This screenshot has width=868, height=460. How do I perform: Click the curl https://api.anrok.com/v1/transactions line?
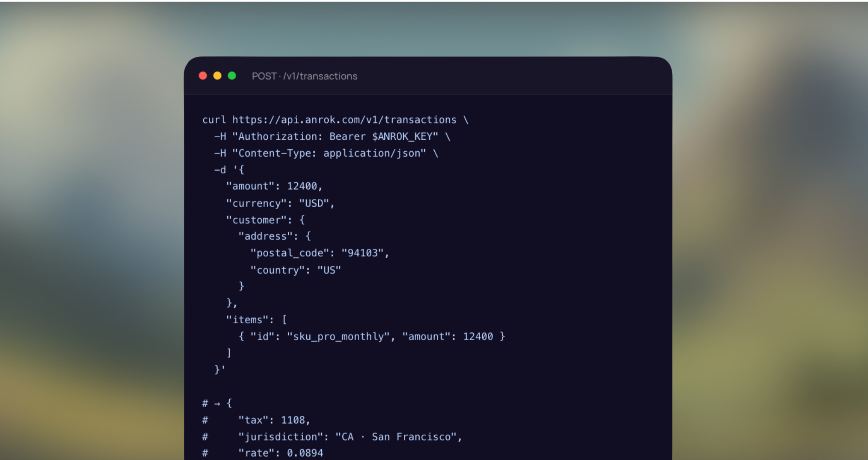pyautogui.click(x=335, y=120)
